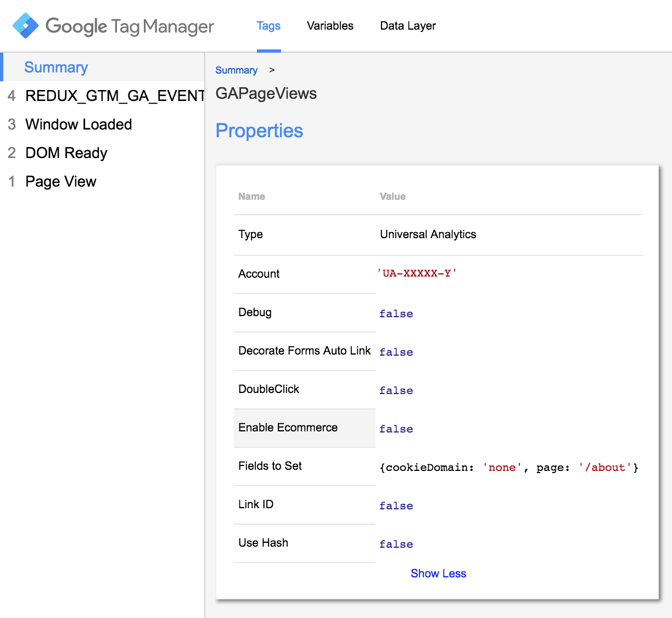Collapse properties with Show Less
Viewport: 672px width, 618px height.
pyautogui.click(x=438, y=574)
